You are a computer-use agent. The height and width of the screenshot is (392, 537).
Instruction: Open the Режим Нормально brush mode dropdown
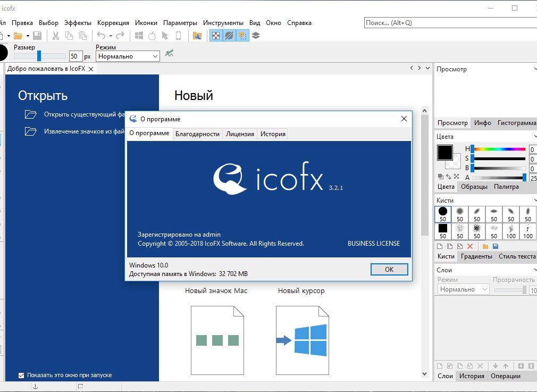pos(128,56)
